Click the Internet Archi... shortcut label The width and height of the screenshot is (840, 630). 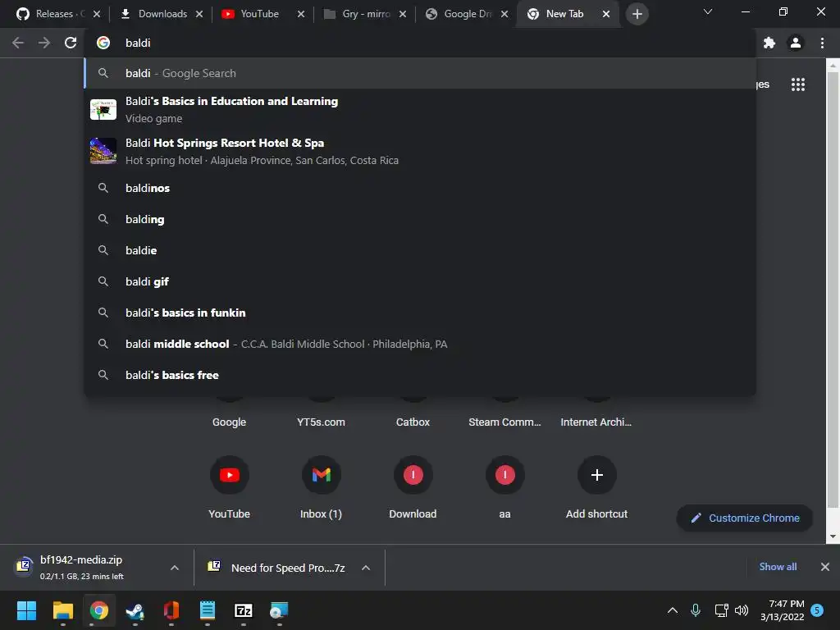point(596,422)
